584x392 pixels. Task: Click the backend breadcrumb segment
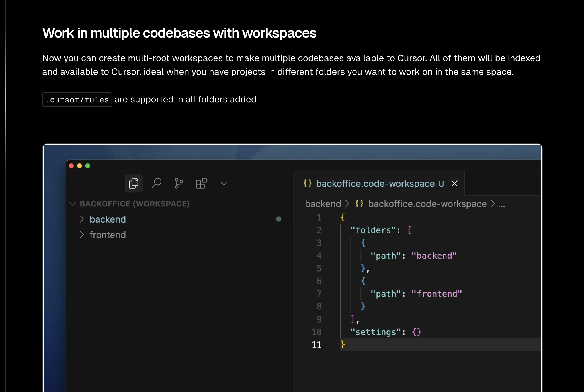click(x=323, y=204)
